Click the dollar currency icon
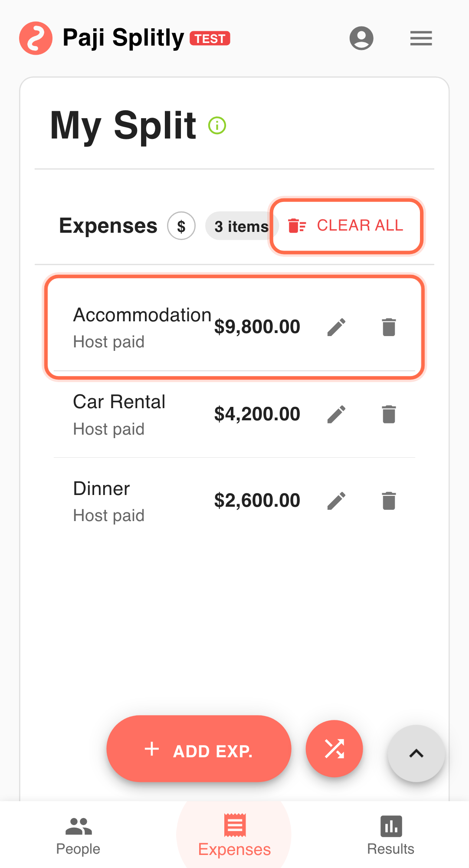 pos(181,226)
